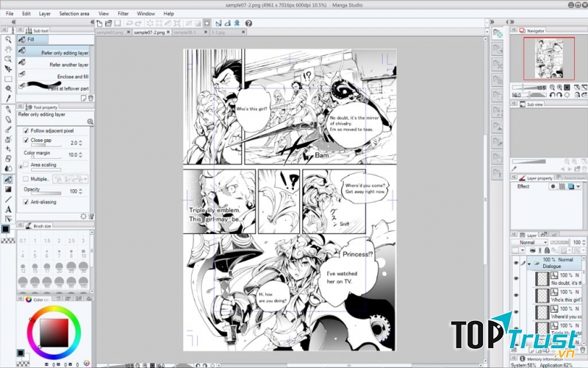
Task: Open the Filter menu
Action: (x=123, y=13)
